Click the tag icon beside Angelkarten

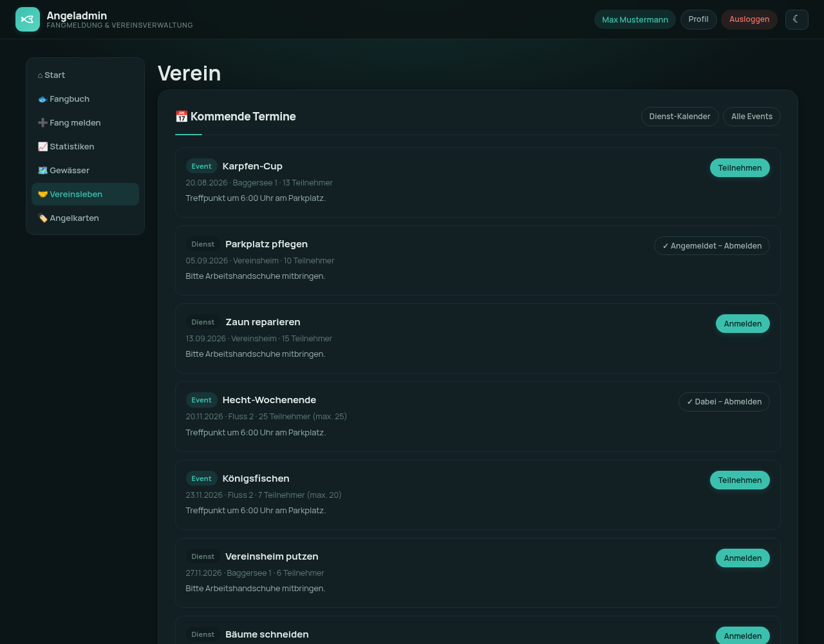point(42,218)
